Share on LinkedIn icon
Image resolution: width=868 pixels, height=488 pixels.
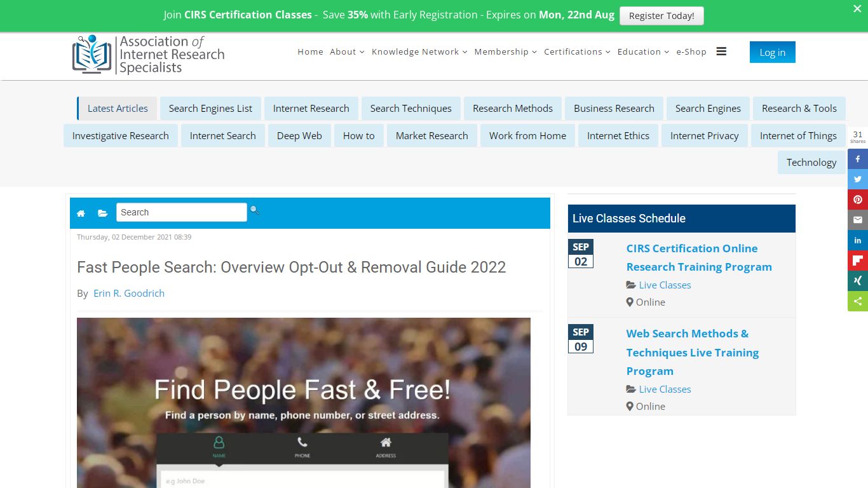pos(858,240)
